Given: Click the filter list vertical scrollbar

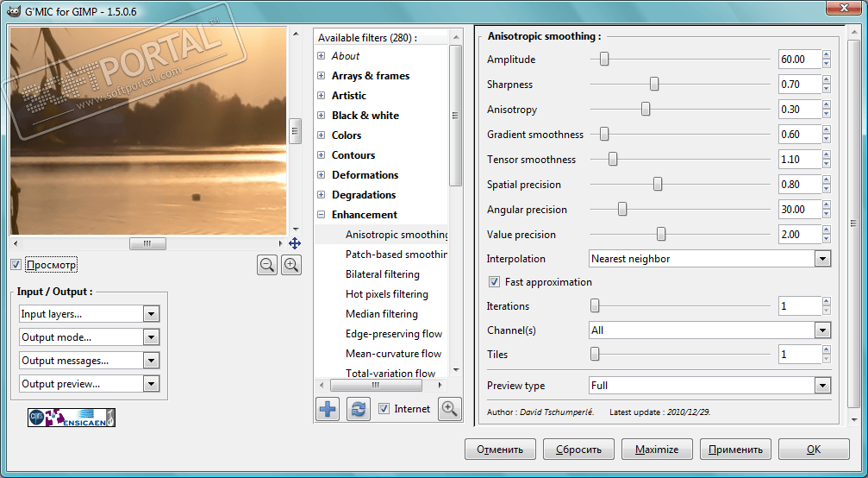Looking at the screenshot, I should tap(456, 116).
